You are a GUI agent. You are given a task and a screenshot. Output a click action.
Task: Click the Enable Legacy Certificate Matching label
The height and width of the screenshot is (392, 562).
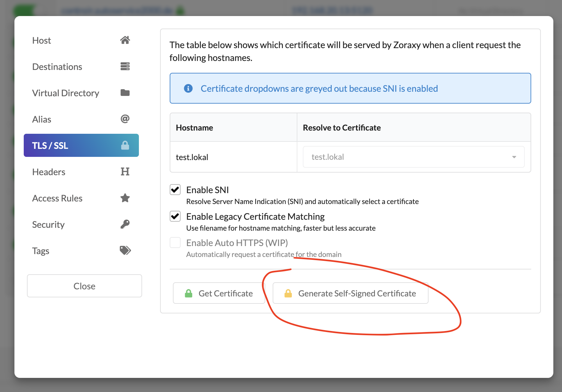click(255, 217)
